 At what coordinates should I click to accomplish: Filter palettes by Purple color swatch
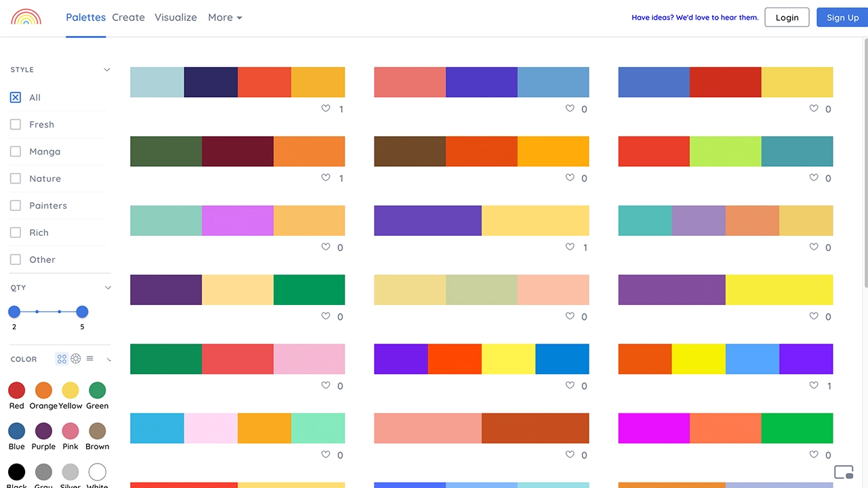coord(43,431)
